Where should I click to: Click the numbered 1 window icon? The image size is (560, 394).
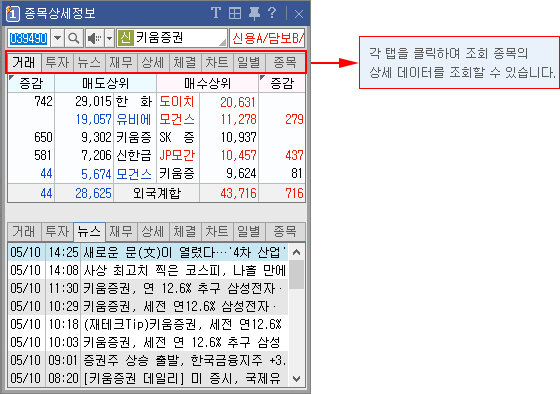(x=12, y=14)
